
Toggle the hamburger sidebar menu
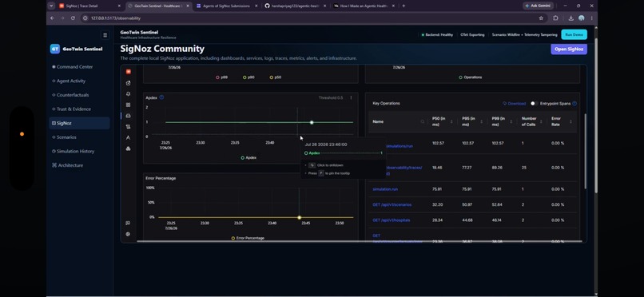[105, 35]
